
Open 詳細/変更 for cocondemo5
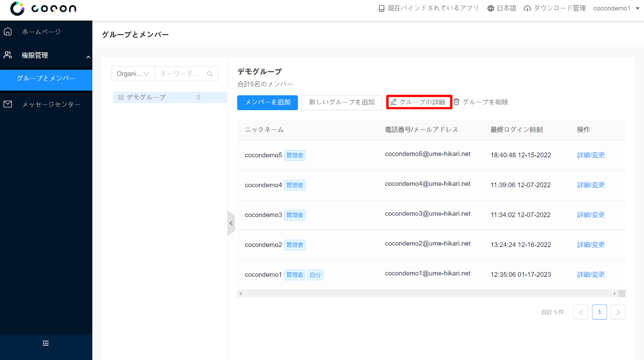(x=591, y=155)
